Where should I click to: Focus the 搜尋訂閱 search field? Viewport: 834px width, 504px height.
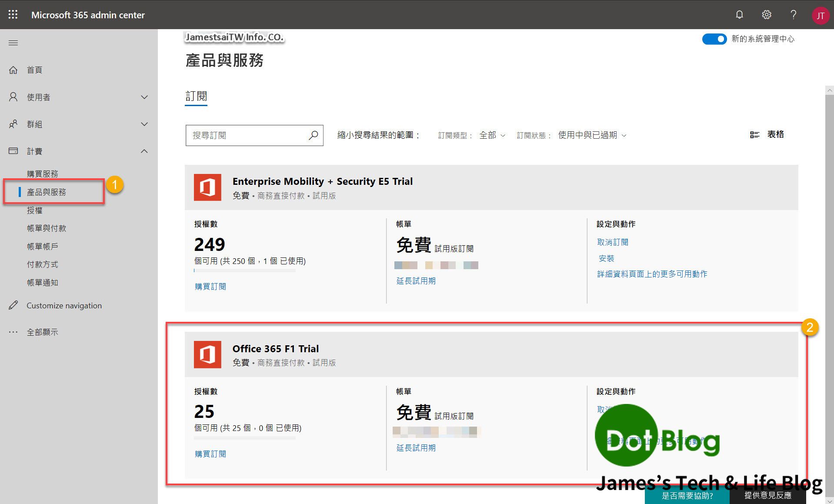[x=254, y=135]
